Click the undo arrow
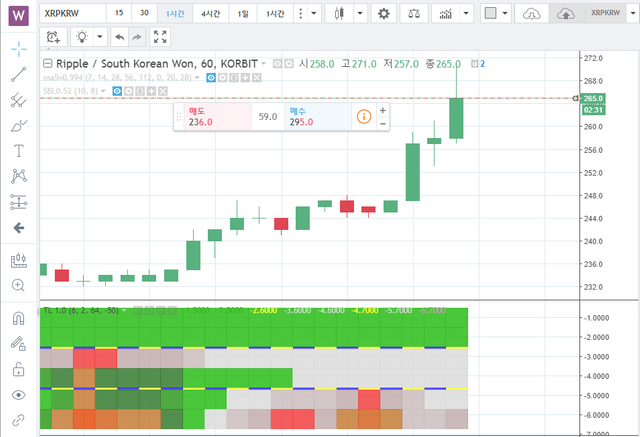Viewport: 640px width, 437px height. pos(120,37)
